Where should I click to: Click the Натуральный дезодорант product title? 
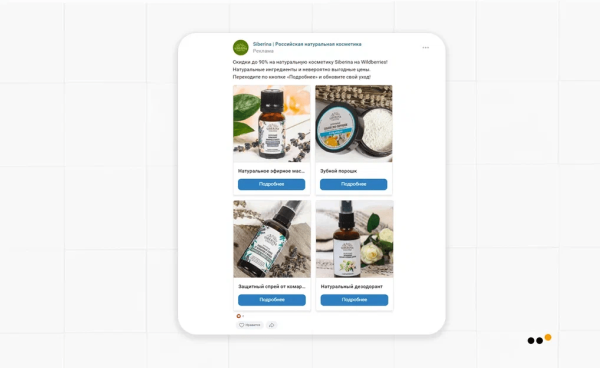click(x=352, y=286)
